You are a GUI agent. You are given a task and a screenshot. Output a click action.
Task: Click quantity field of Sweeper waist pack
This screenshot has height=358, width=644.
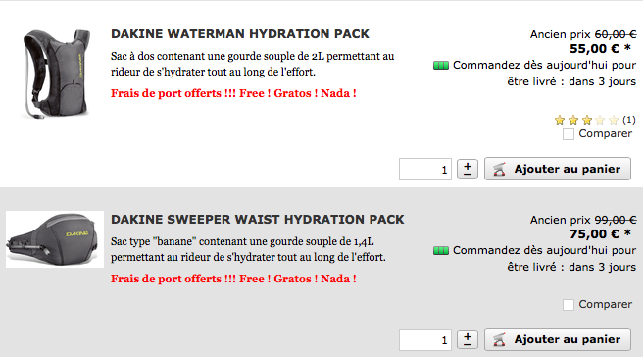coord(425,339)
